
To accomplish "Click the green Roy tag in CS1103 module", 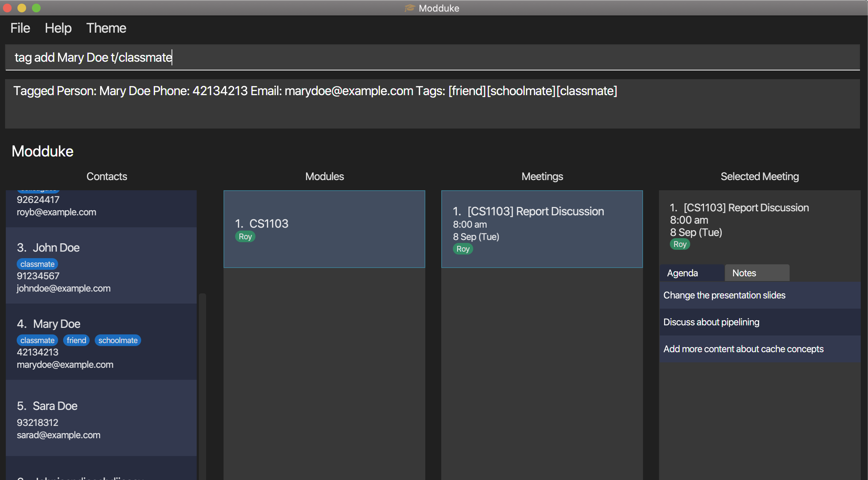I will click(x=245, y=237).
